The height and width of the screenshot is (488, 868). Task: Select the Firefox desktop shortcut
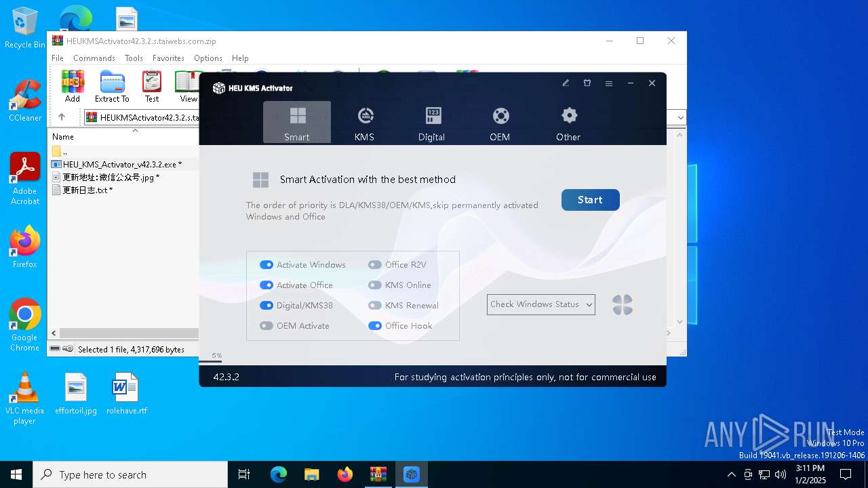click(25, 247)
